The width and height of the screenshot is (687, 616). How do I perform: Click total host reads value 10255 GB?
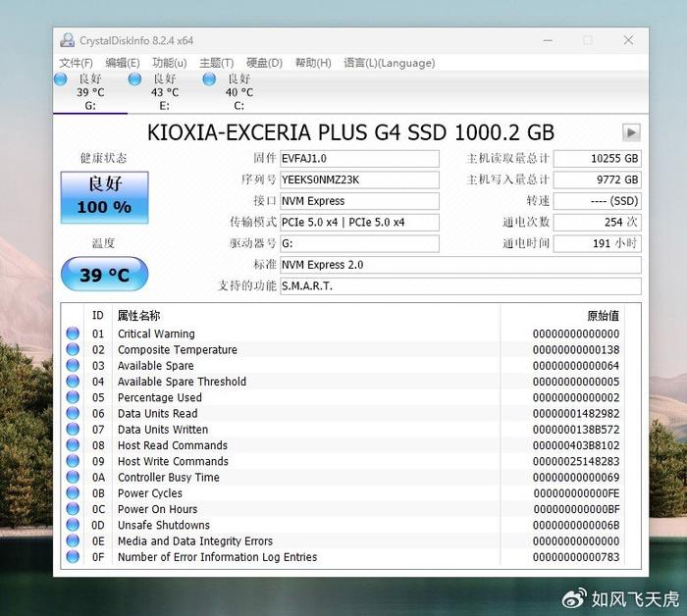(x=597, y=159)
